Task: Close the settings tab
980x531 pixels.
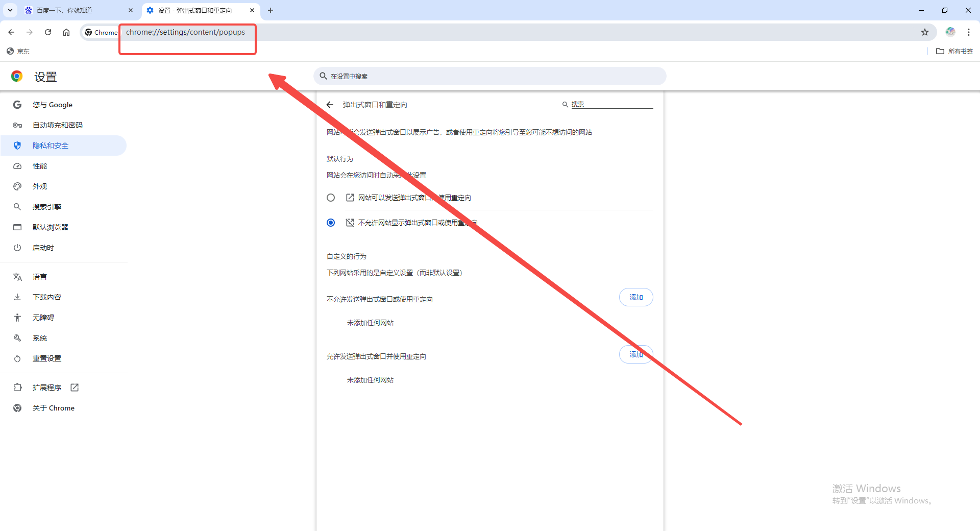Action: click(252, 10)
